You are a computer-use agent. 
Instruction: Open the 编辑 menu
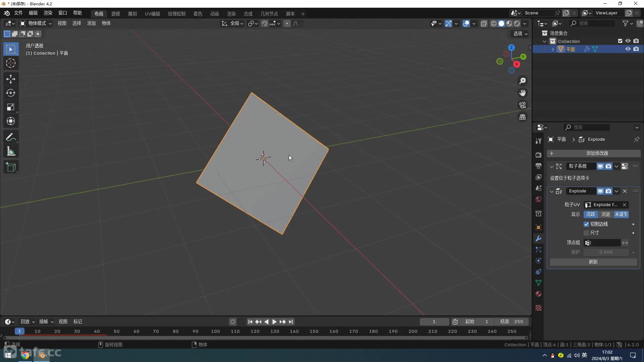[x=33, y=13]
